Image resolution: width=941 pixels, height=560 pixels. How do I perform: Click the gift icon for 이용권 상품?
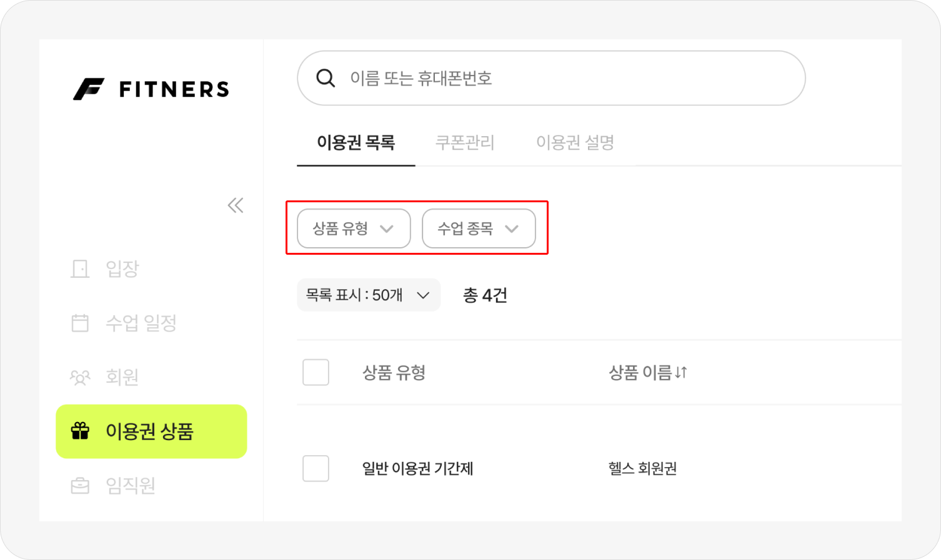pos(80,431)
